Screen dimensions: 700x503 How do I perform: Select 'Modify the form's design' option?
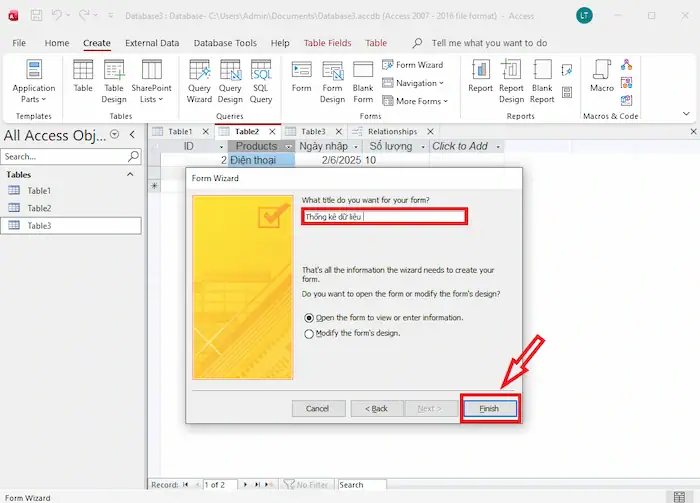309,333
